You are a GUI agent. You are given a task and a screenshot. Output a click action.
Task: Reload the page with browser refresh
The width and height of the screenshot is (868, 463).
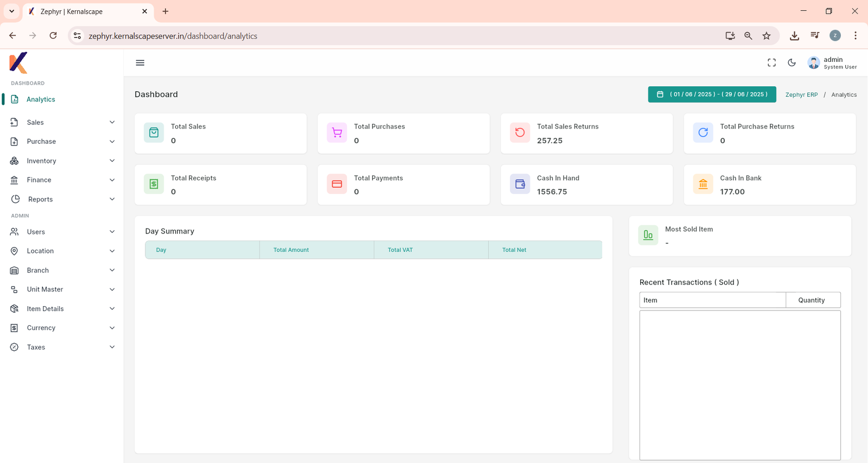(x=53, y=36)
